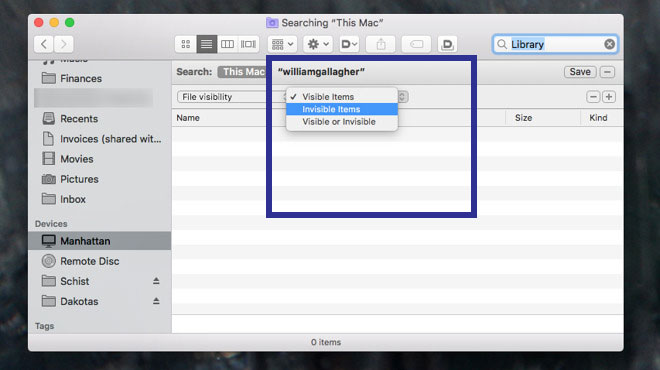Eject the Schist volume
This screenshot has height=370, width=660.
156,281
